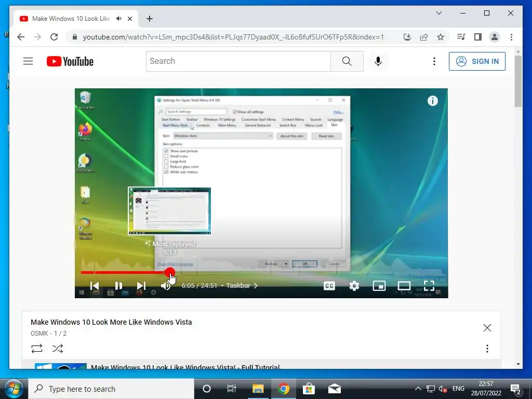The width and height of the screenshot is (532, 399).
Task: Open File Explorer from taskbar
Action: coord(258,389)
